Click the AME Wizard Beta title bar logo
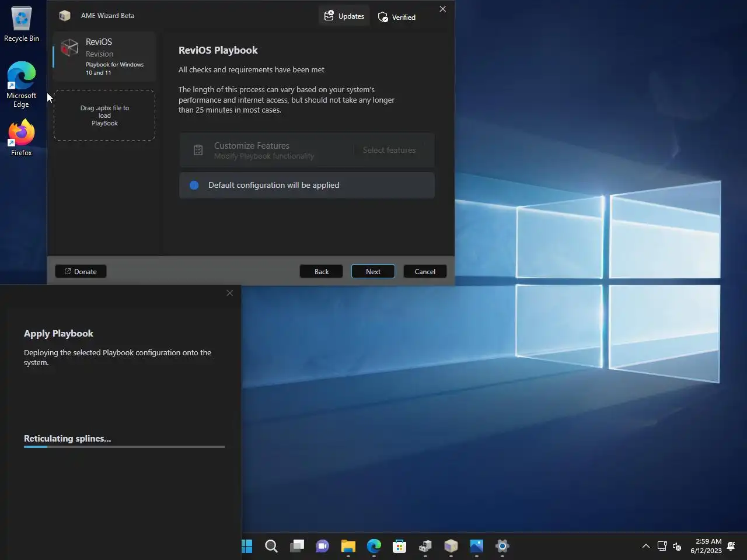 (x=65, y=16)
